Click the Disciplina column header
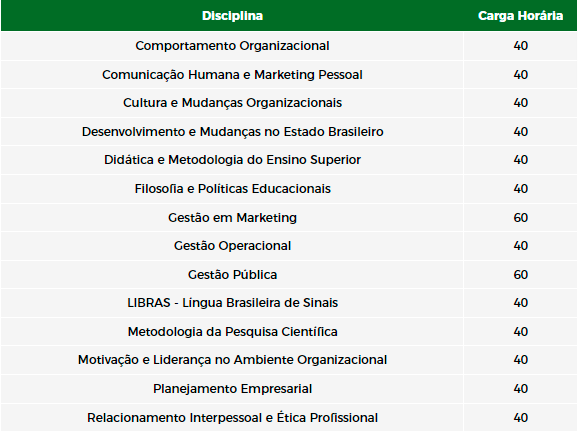 [232, 16]
